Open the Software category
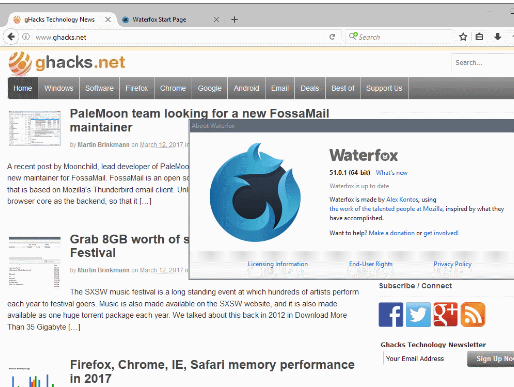The height and width of the screenshot is (387, 514). 99,88
